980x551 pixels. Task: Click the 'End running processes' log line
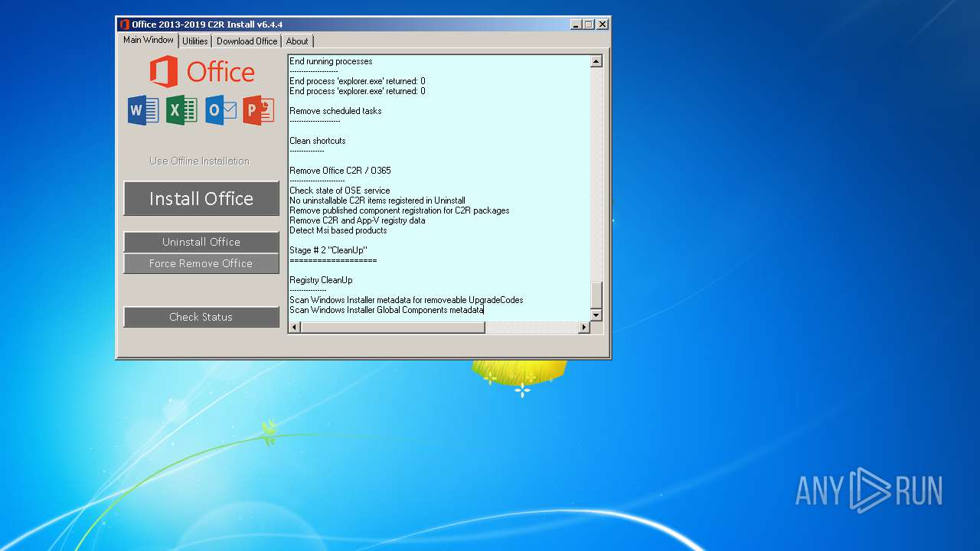tap(331, 61)
